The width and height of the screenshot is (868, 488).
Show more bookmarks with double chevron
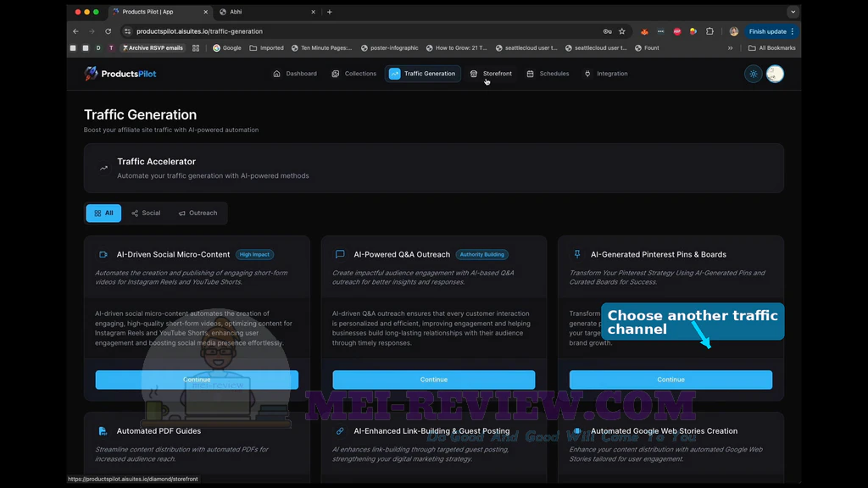(x=730, y=48)
